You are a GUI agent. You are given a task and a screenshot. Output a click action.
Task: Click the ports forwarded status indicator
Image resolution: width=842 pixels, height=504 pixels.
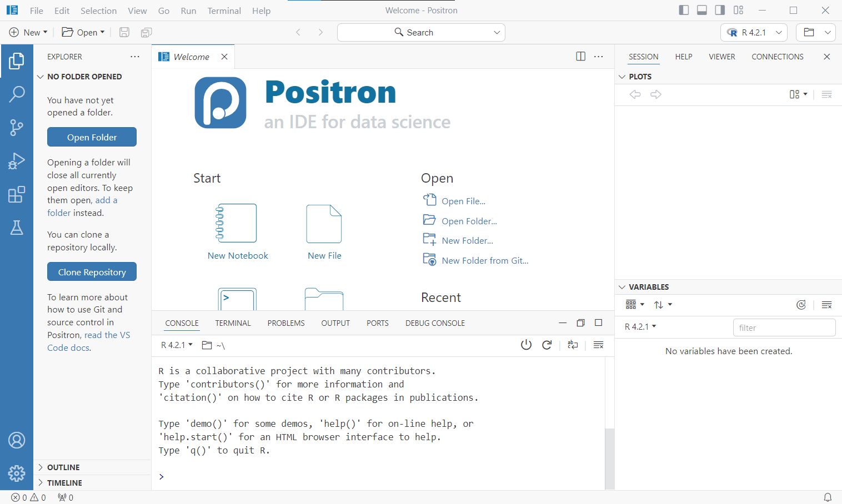point(66,497)
